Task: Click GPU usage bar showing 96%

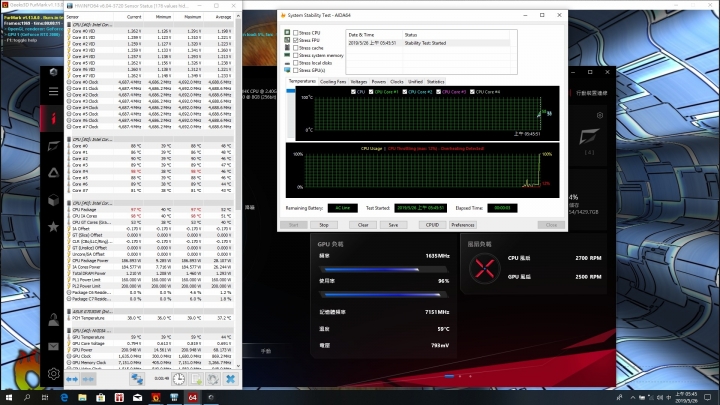Action: click(383, 295)
